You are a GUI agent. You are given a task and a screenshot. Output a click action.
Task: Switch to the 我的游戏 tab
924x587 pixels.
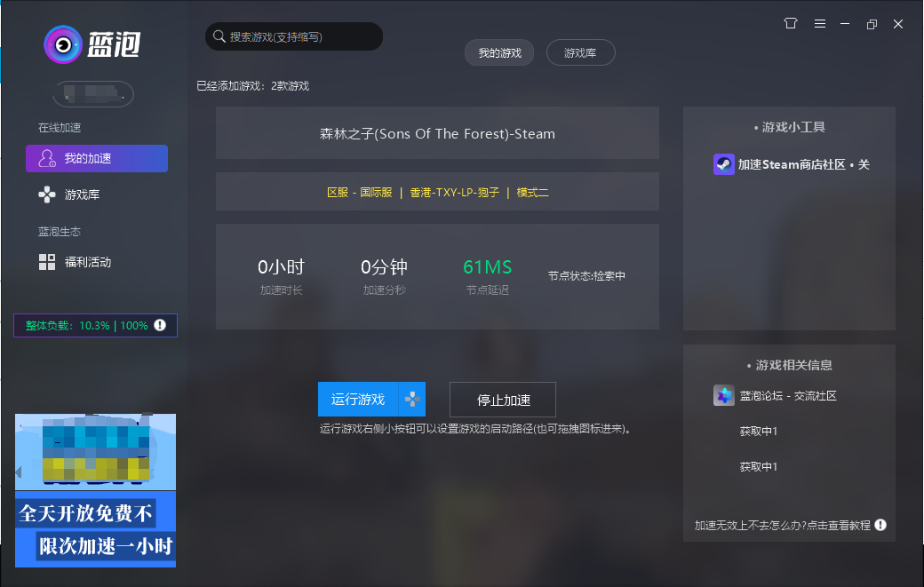pyautogui.click(x=499, y=53)
